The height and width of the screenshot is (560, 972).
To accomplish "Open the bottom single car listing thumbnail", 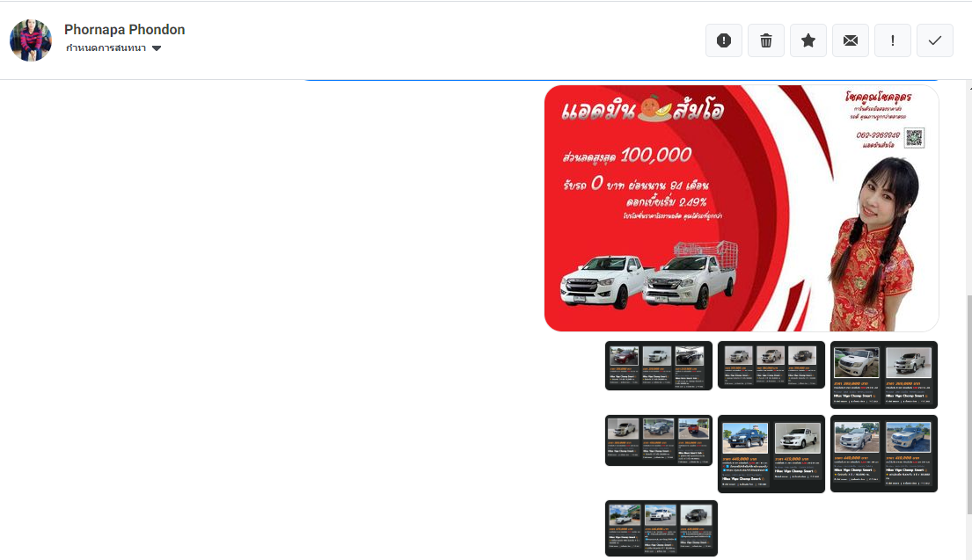I will pos(661,528).
